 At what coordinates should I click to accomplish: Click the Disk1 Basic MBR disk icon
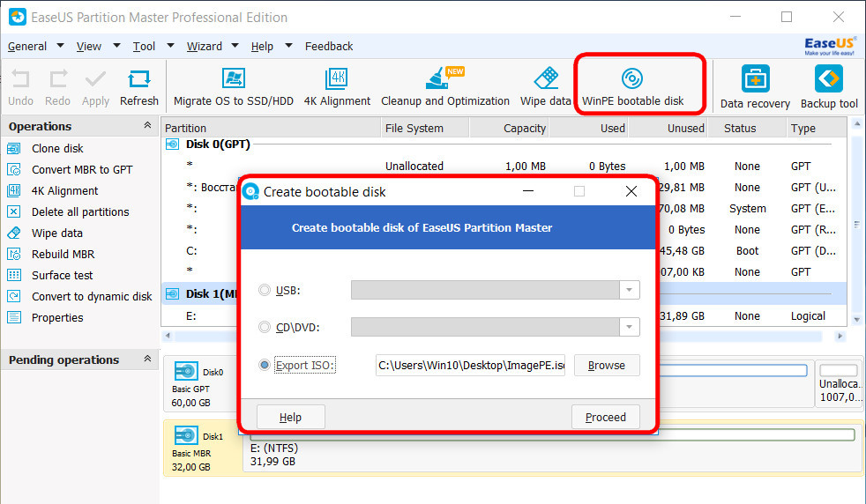186,435
